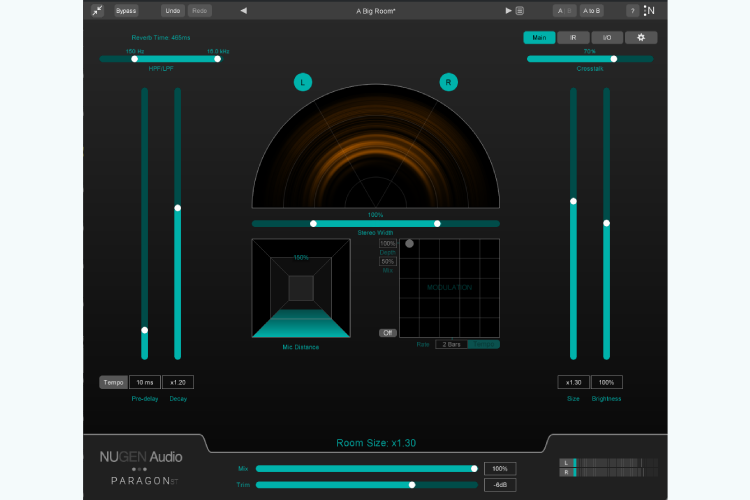Click the Pre-delay vertical slider handle
750x500 pixels.
144,330
